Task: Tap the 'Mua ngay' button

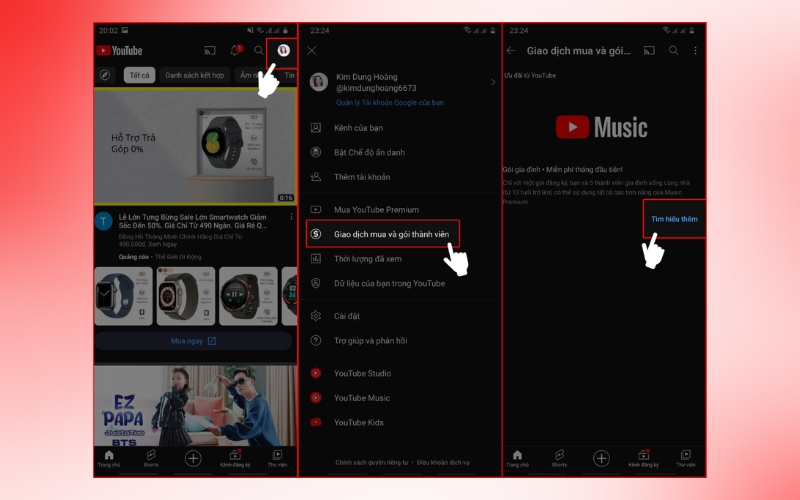Action: coord(193,341)
